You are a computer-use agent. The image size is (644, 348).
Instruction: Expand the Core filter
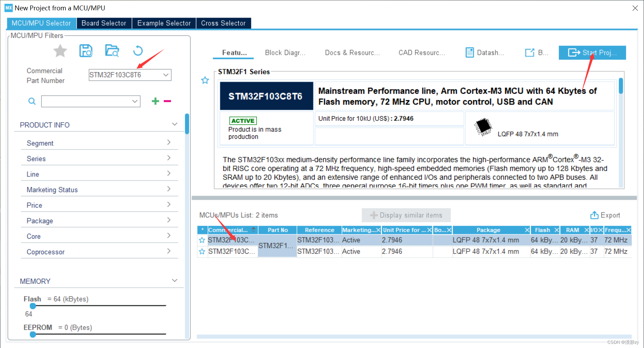(x=169, y=235)
